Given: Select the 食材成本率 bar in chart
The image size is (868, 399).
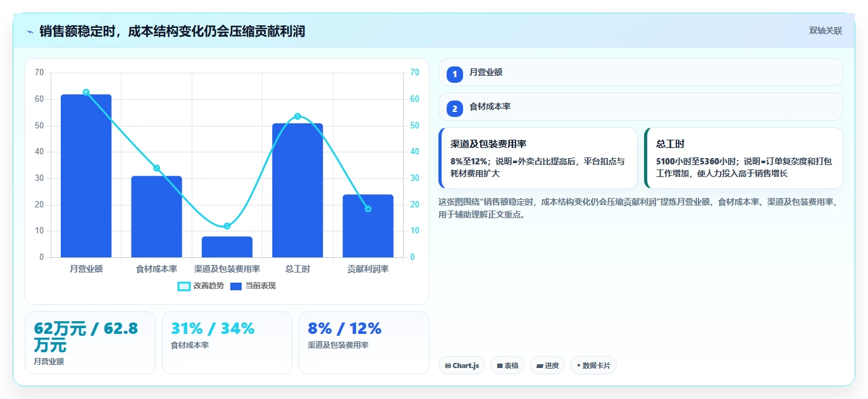Looking at the screenshot, I should tap(156, 217).
